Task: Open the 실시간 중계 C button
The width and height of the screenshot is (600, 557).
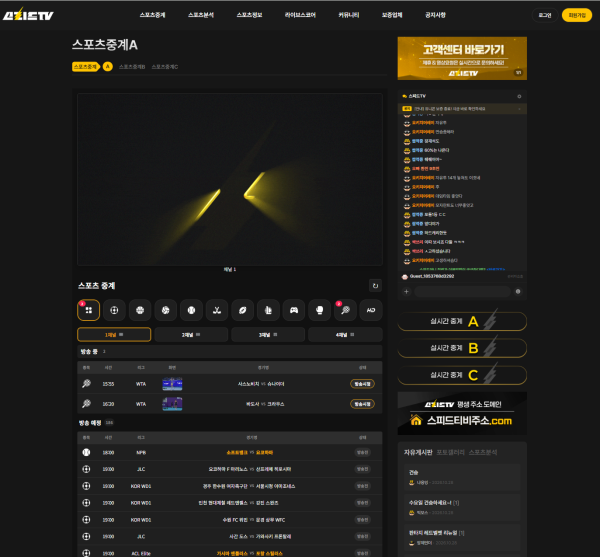Action: pyautogui.click(x=462, y=375)
